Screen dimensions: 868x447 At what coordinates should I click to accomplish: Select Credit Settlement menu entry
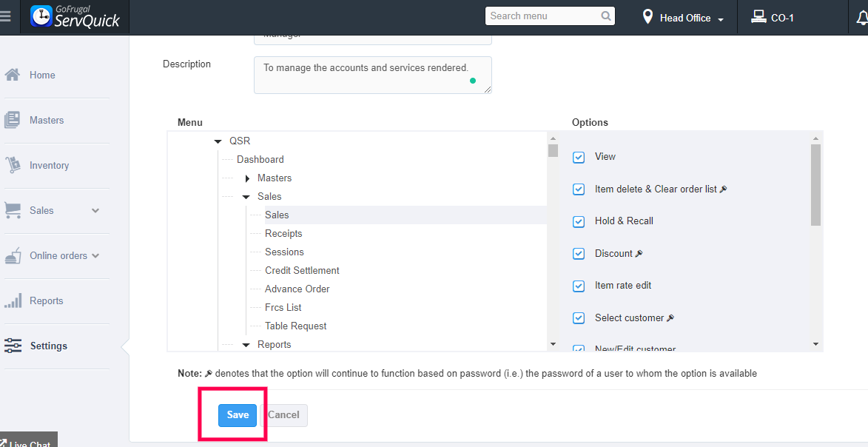click(x=302, y=270)
